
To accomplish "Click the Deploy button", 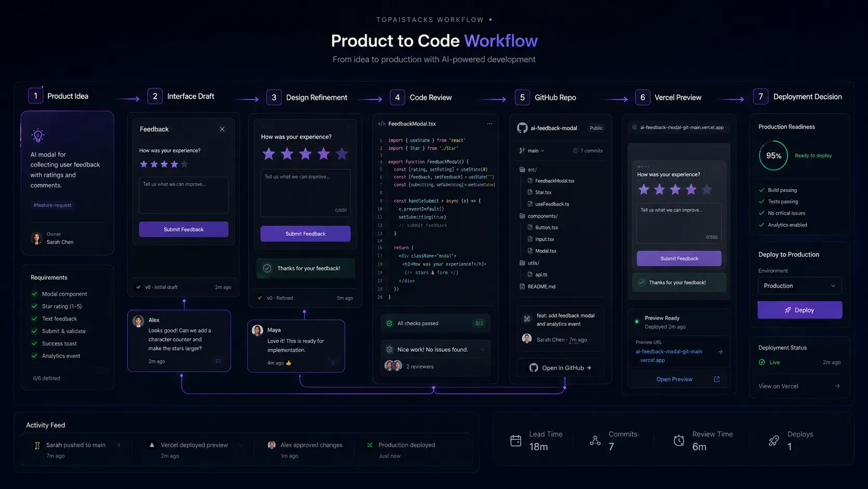I will click(799, 310).
